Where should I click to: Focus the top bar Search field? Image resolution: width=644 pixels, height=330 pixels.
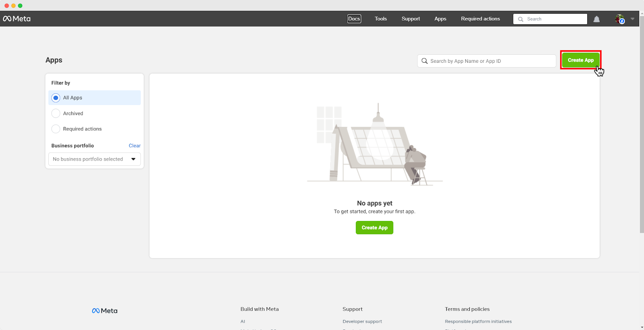click(550, 19)
